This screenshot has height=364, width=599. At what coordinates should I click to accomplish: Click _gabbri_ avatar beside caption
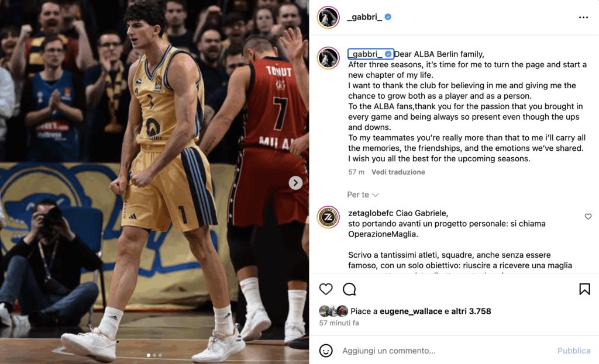pos(328,58)
